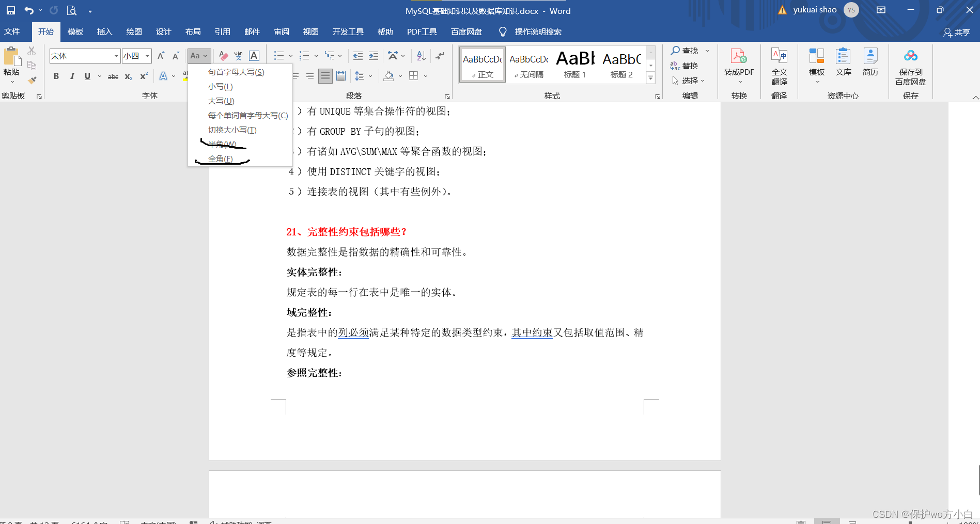
Task: Expand the Styles gallery more arrow
Action: pos(651,78)
